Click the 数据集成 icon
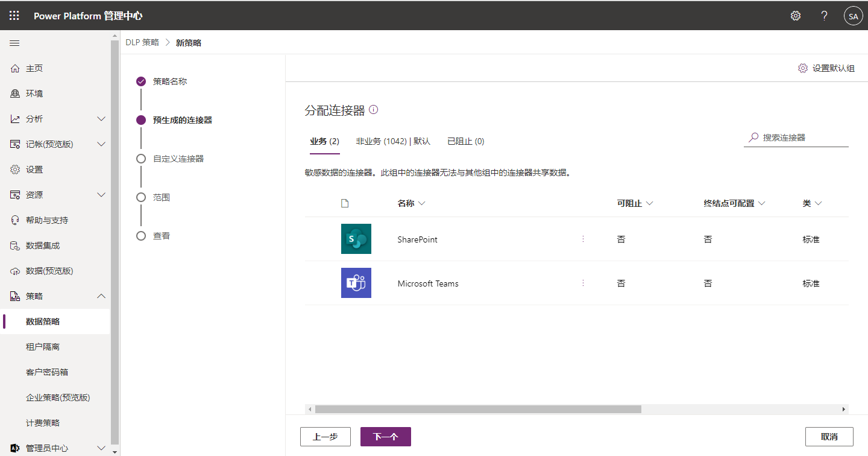The image size is (868, 456). point(16,245)
